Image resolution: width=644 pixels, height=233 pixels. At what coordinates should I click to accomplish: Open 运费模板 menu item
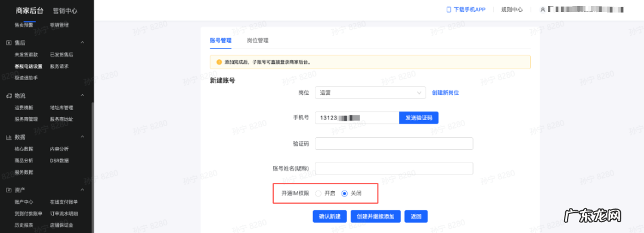pos(24,108)
